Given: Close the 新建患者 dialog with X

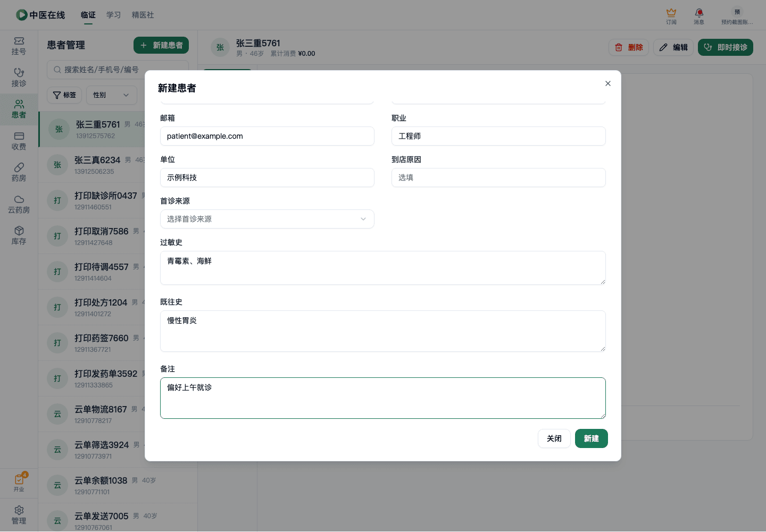Looking at the screenshot, I should pyautogui.click(x=608, y=83).
